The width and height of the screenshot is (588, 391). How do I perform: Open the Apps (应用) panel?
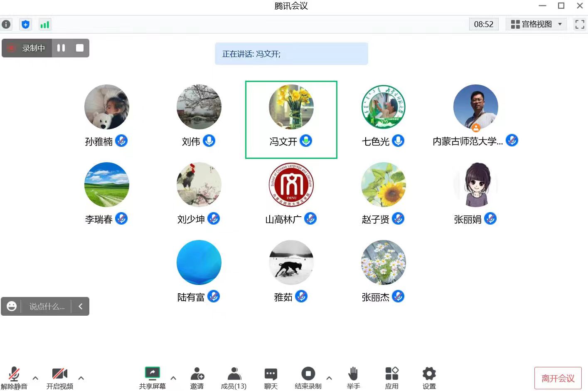[391, 378]
